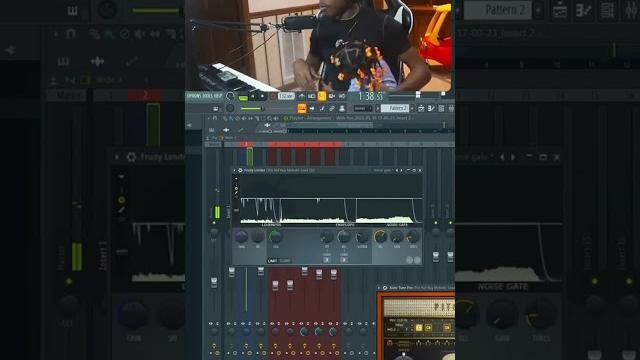Viewport: 640px width, 360px height.
Task: Select next preset arrow in Fruity Limiter
Action: (402, 170)
